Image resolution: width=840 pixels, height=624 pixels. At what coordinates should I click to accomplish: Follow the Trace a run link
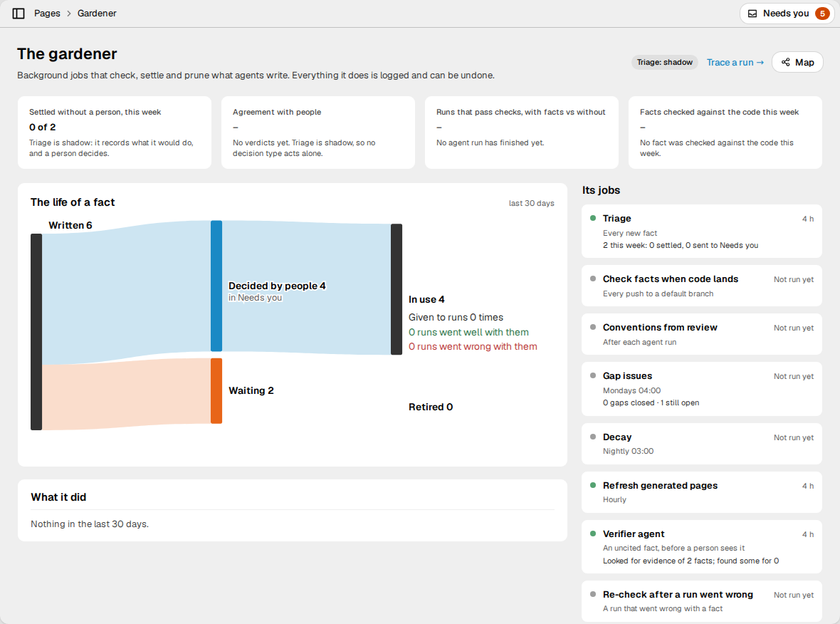coord(735,62)
